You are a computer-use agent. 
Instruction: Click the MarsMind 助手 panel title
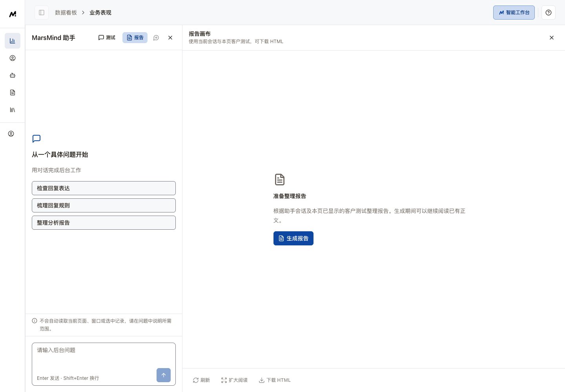point(53,38)
